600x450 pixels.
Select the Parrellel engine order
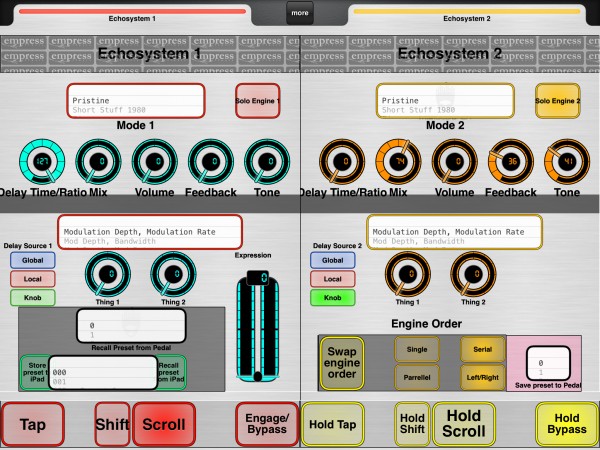417,377
